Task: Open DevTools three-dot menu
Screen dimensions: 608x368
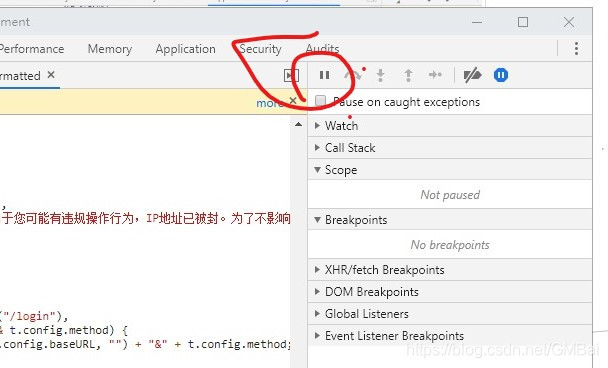Action: tap(576, 49)
